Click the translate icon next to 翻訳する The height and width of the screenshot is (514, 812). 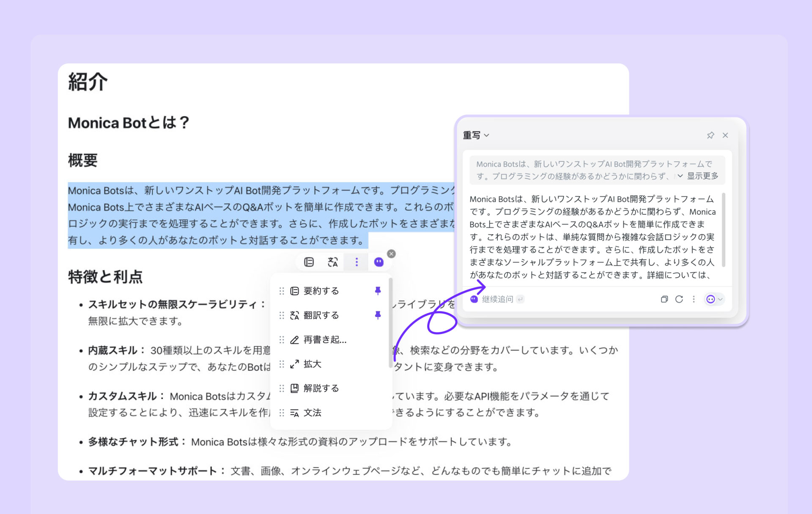(295, 315)
